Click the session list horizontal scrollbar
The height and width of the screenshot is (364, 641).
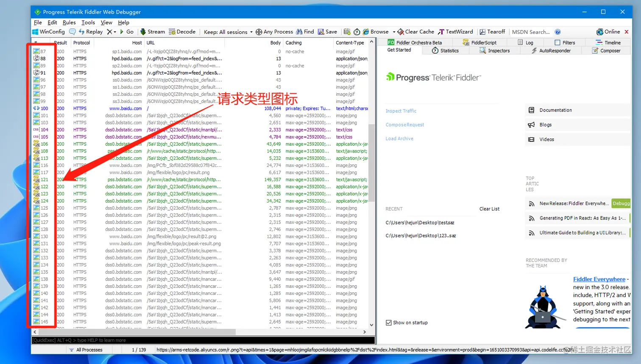[x=137, y=332]
